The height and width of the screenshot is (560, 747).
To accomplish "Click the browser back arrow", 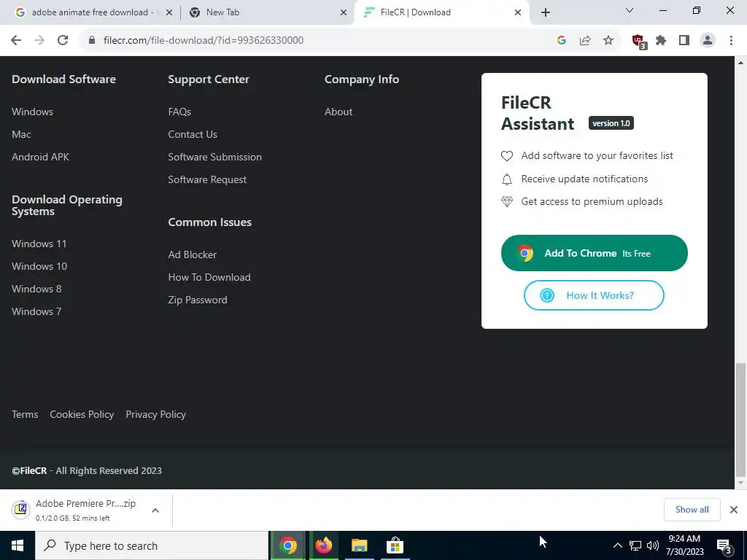I will point(16,40).
